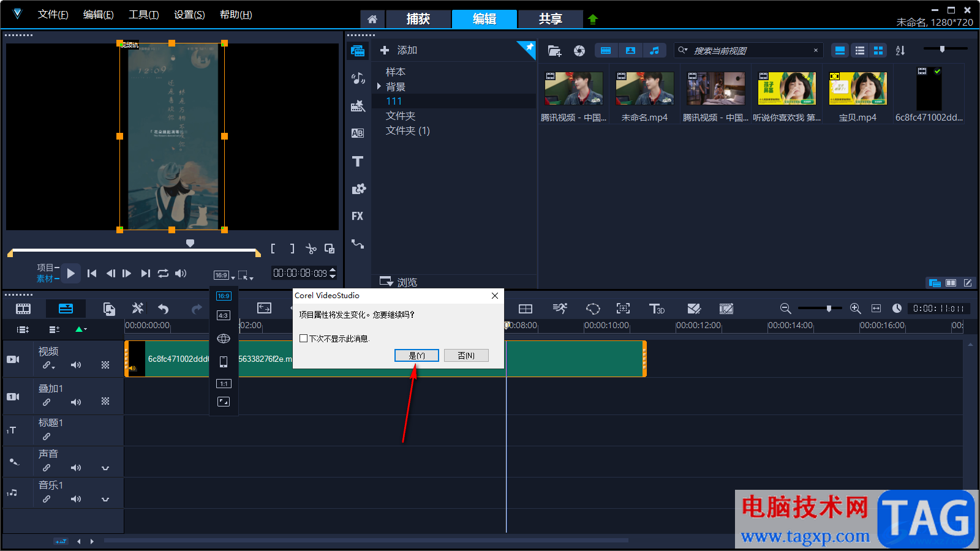This screenshot has width=980, height=551.
Task: Click the preview volume icon
Action: [181, 274]
